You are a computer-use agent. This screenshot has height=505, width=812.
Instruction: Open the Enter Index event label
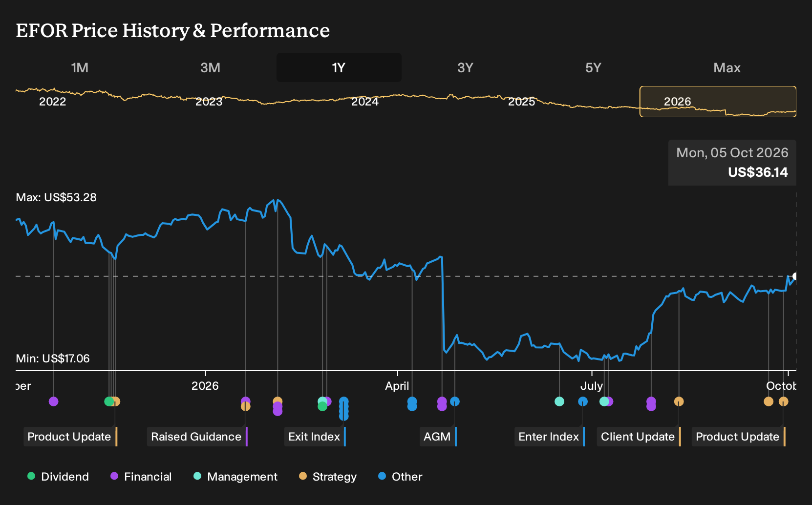coord(549,437)
